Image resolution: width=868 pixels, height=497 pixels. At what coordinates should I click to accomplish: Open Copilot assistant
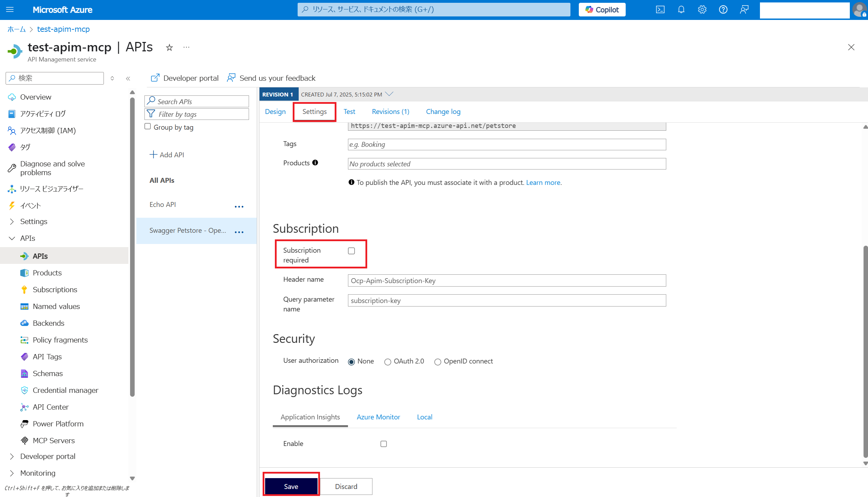[x=602, y=9]
